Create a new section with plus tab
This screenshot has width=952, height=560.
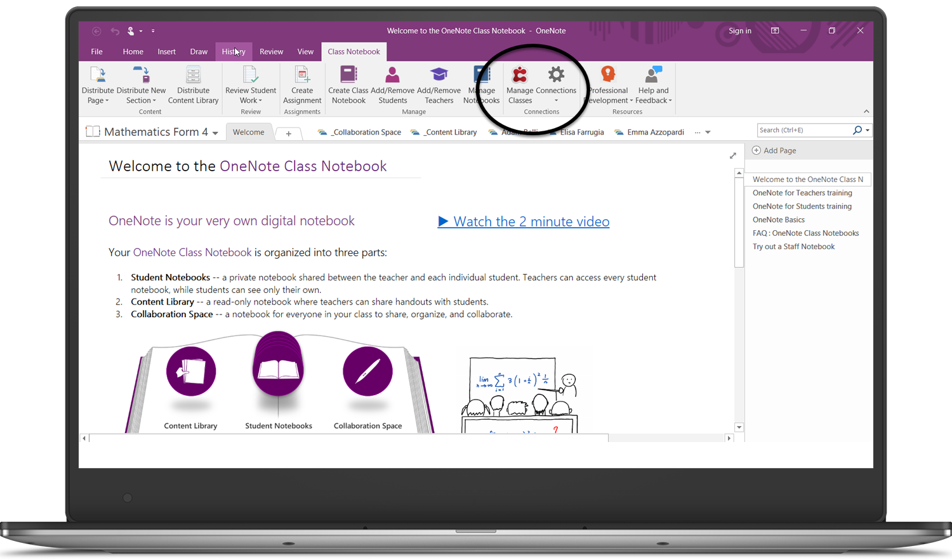[288, 133]
